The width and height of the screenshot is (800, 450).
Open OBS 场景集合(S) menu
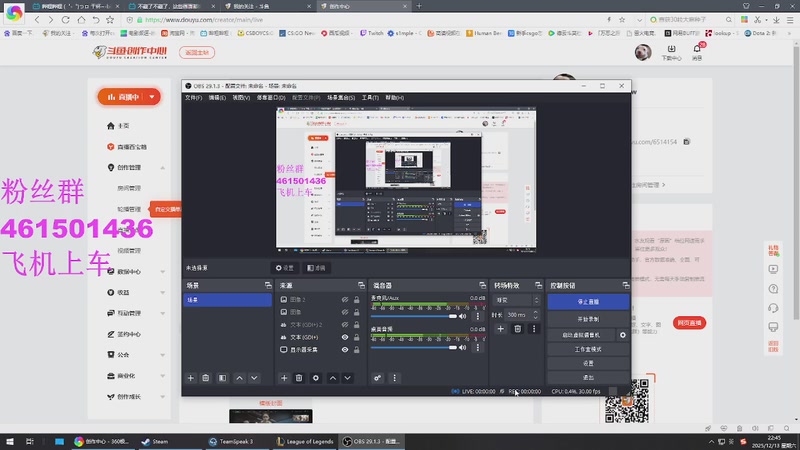pos(341,97)
